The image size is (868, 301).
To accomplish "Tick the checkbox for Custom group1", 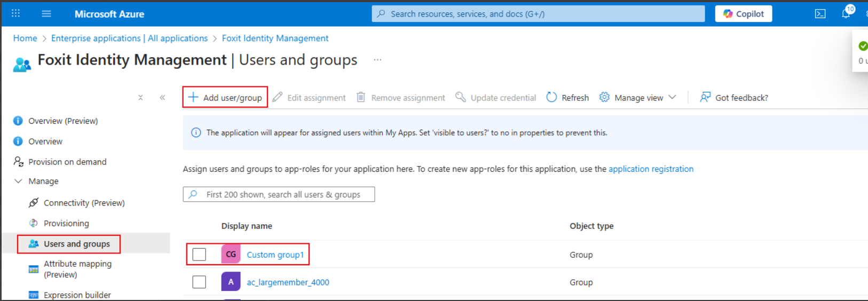I will pyautogui.click(x=199, y=255).
